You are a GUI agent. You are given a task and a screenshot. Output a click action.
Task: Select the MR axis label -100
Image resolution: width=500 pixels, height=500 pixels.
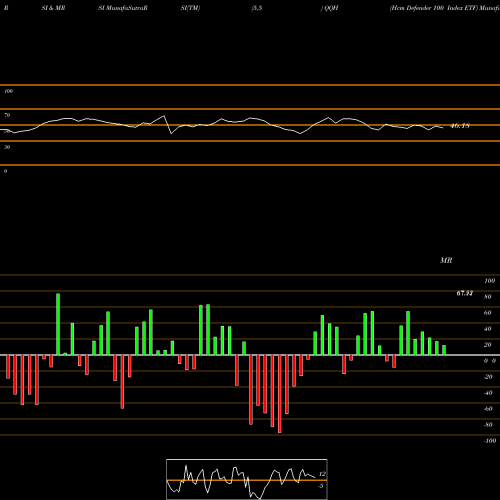coord(490,441)
